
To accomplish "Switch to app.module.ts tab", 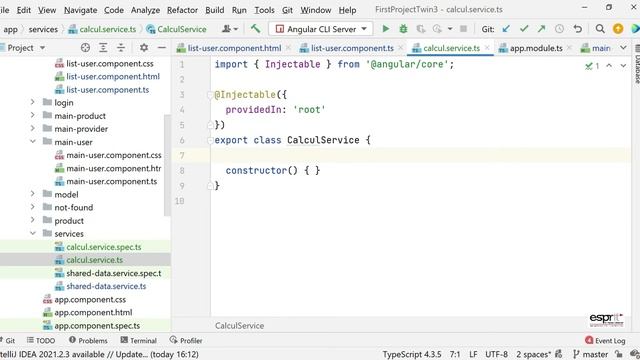I will (536, 48).
